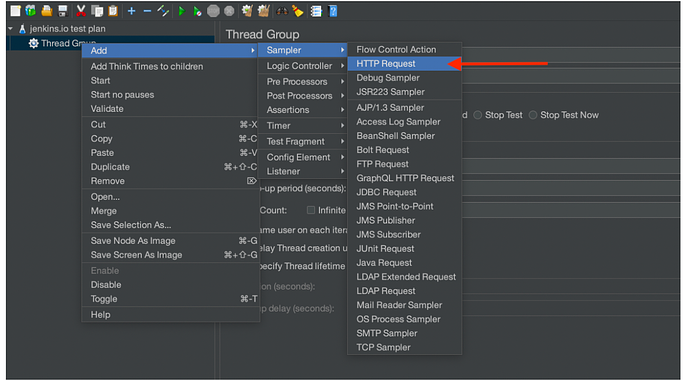684x381 pixels.
Task: Click the broom Reset Search icon
Action: (x=298, y=11)
